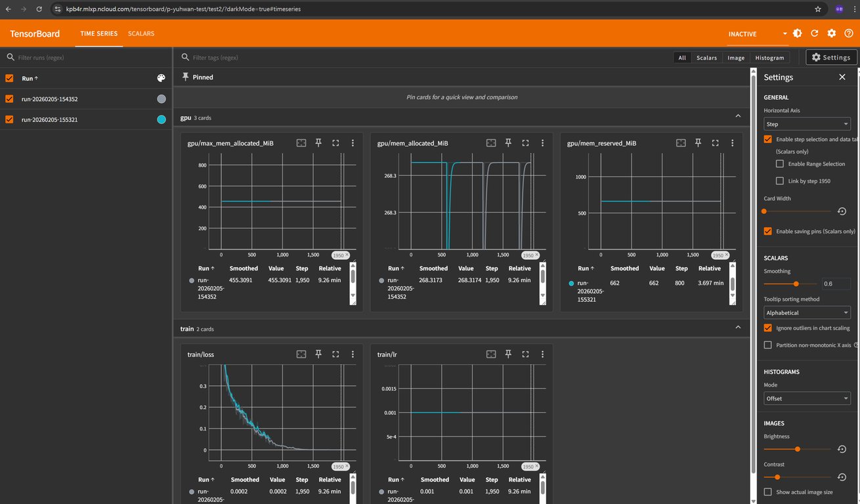Image resolution: width=860 pixels, height=504 pixels.
Task: Fit domain icon on gpu/mem_reserved_MiB card
Action: point(681,143)
